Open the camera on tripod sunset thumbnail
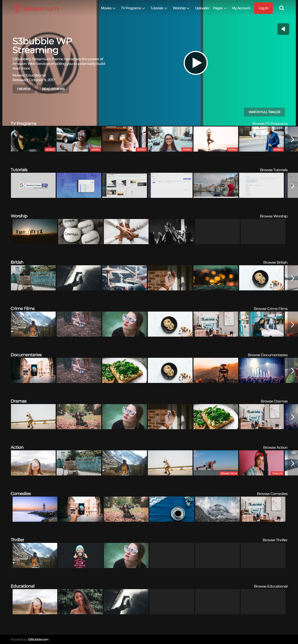The image size is (298, 644). tap(216, 371)
